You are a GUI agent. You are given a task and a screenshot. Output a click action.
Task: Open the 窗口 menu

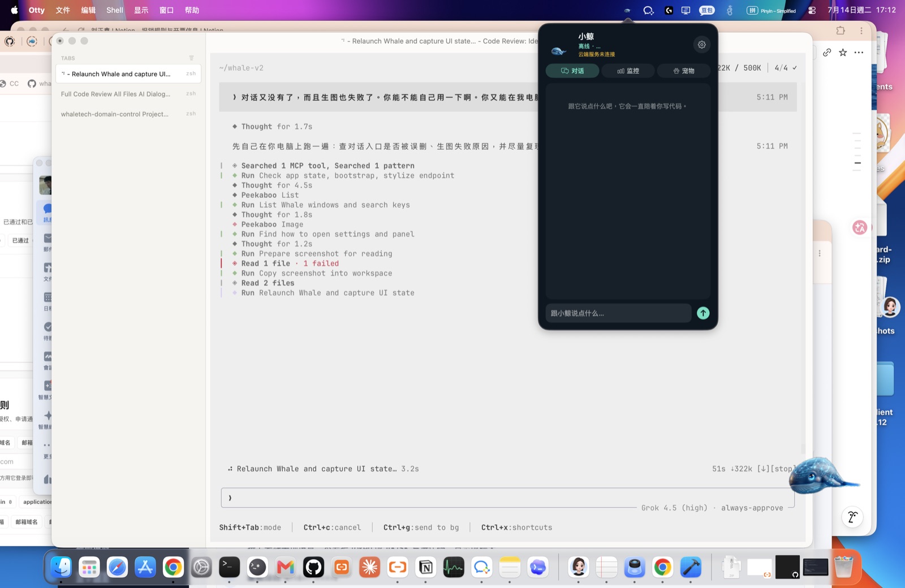pyautogui.click(x=166, y=10)
